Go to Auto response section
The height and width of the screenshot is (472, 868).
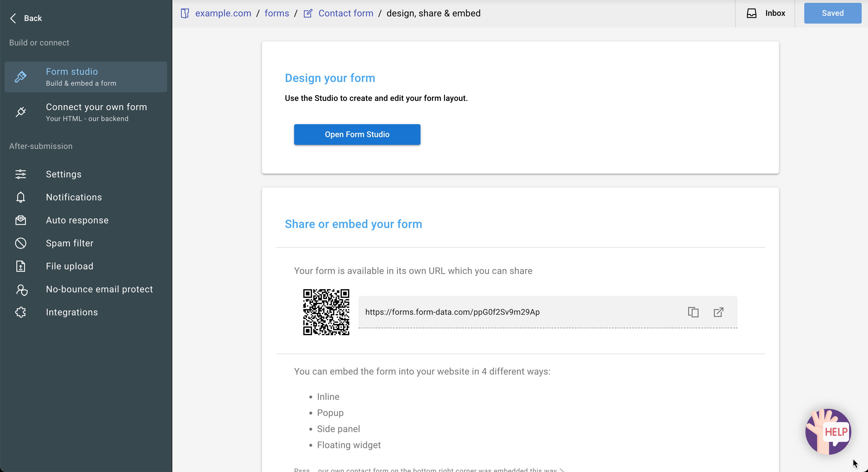(77, 220)
